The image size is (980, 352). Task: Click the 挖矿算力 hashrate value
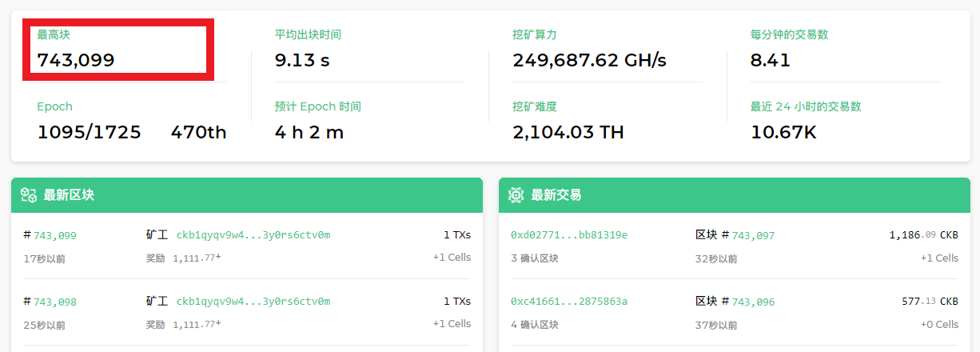[589, 60]
